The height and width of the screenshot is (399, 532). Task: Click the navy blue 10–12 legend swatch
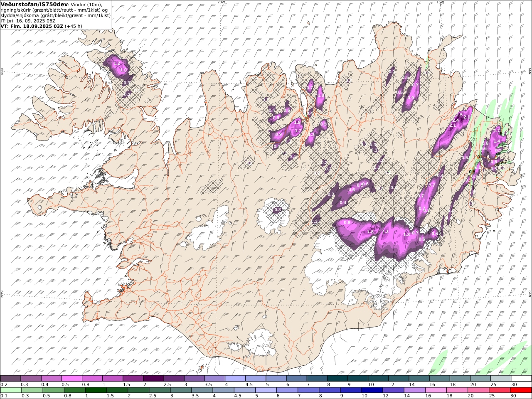click(x=372, y=390)
